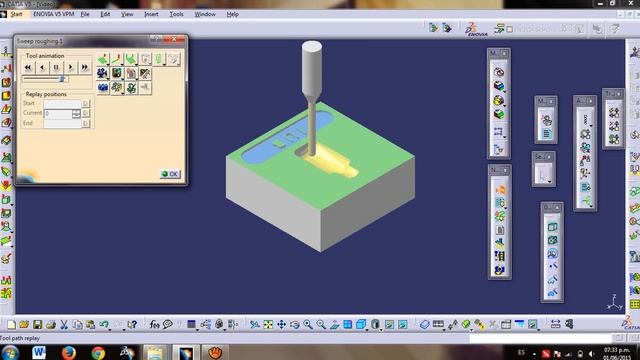
Task: Step the tool animation forward
Action: 70,67
